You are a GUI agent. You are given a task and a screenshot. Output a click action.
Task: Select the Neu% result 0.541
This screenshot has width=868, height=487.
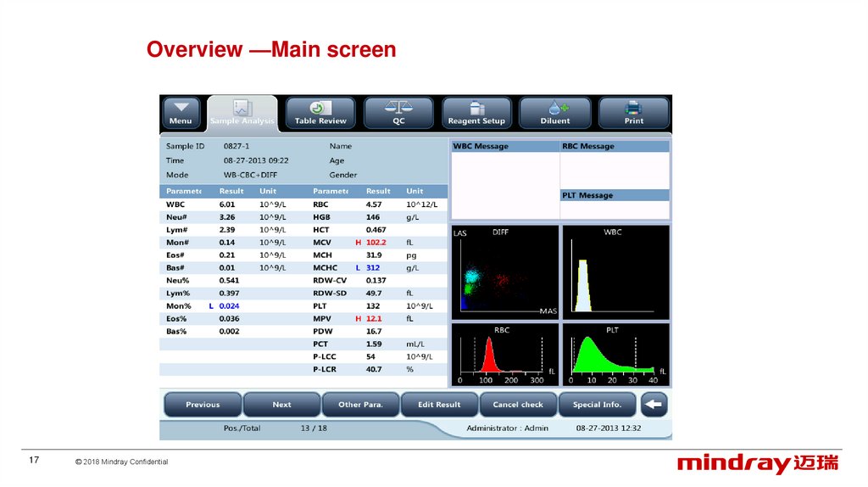click(229, 281)
